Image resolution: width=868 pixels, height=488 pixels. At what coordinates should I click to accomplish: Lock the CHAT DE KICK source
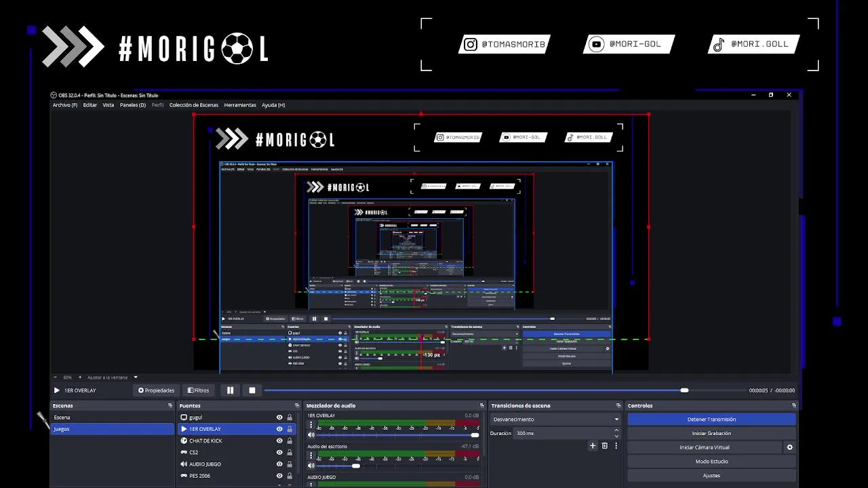click(x=290, y=441)
